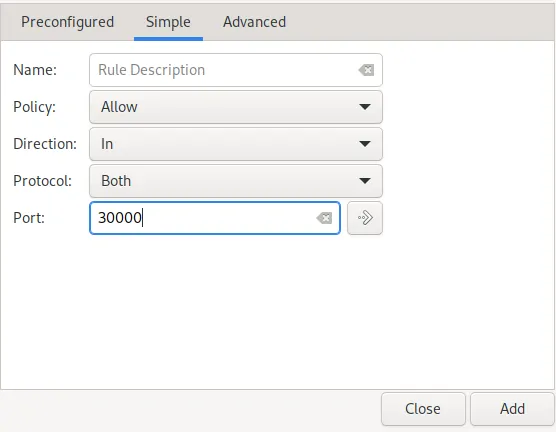Screen dimensions: 556x432
Task: Click the Name: label
Action: tap(35, 70)
